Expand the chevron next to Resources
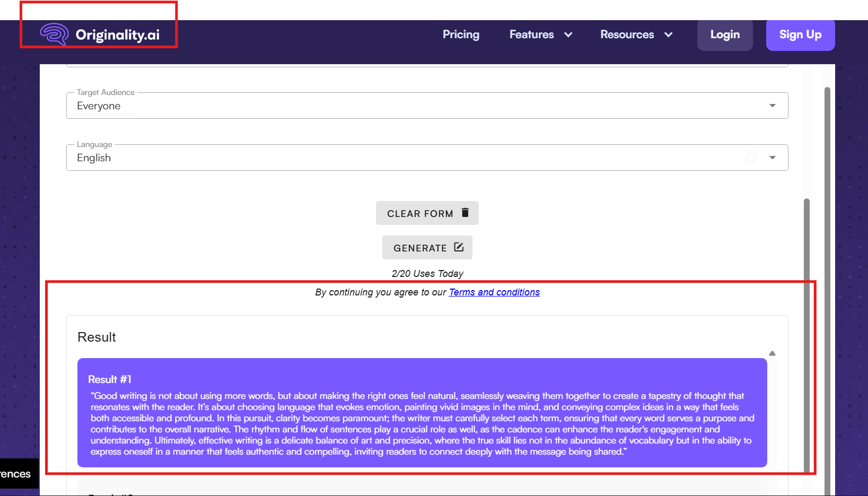Screen dimensions: 868x496 tap(668, 35)
